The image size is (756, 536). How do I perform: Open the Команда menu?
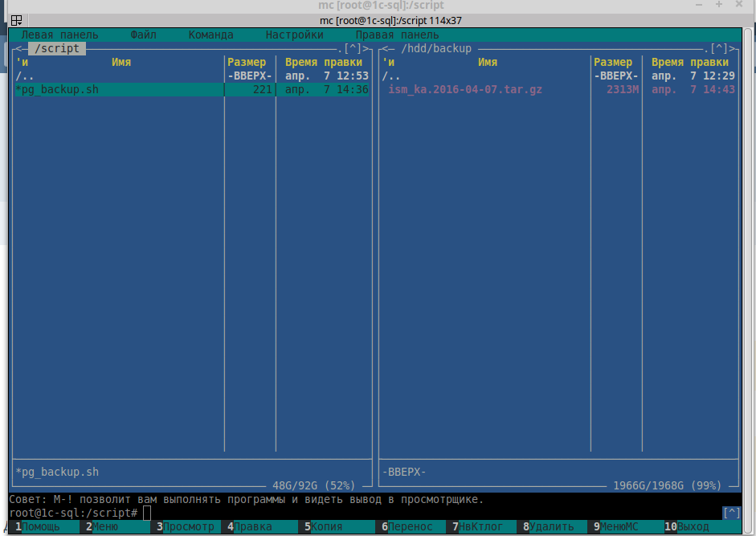210,35
